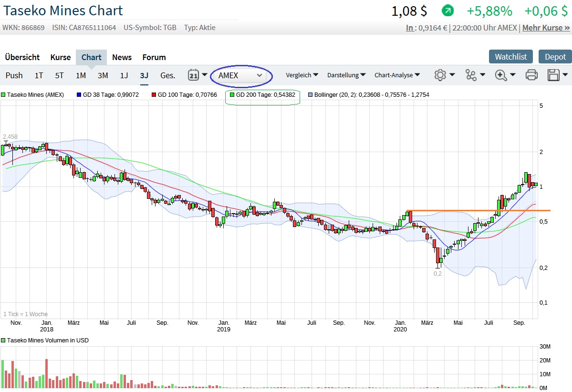Switch to the News tab
Screen dimensions: 572x392
(122, 57)
